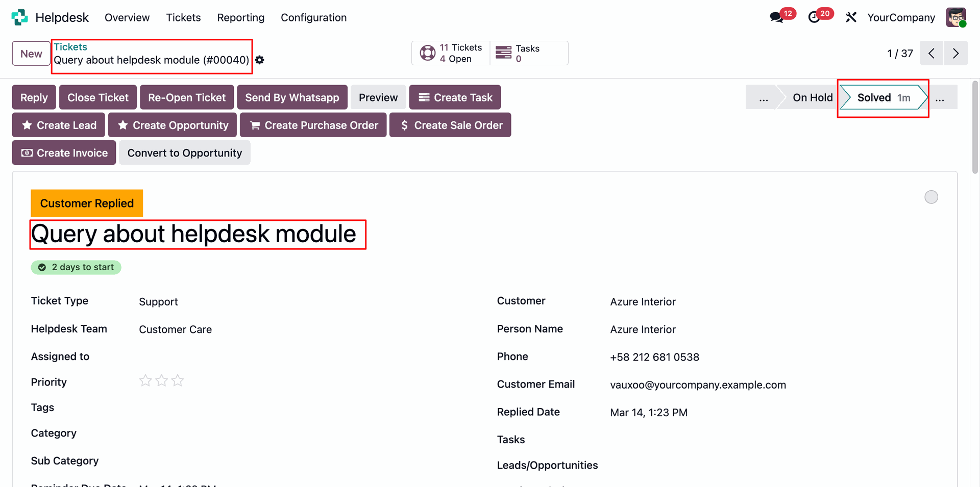Click the debug tools wrench icon

[x=851, y=17]
